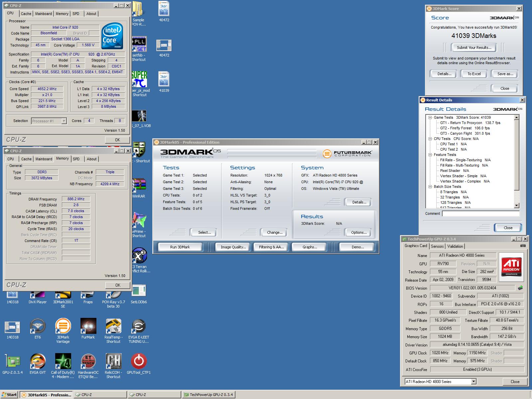This screenshot has height=399, width=532.
Task: Open About tab in lower CPU-Z window
Action: 92,159
